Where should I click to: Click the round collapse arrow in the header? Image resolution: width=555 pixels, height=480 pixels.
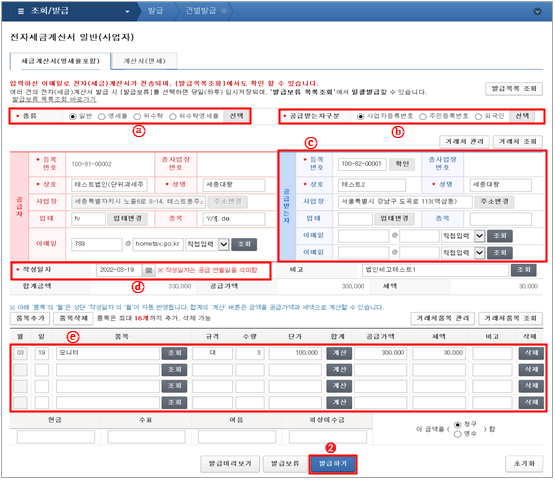pyautogui.click(x=537, y=11)
